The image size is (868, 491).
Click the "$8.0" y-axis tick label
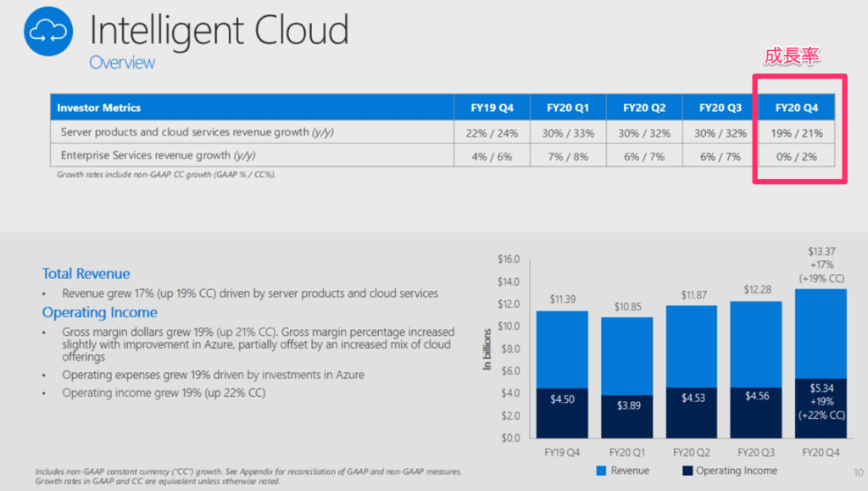[x=511, y=349]
